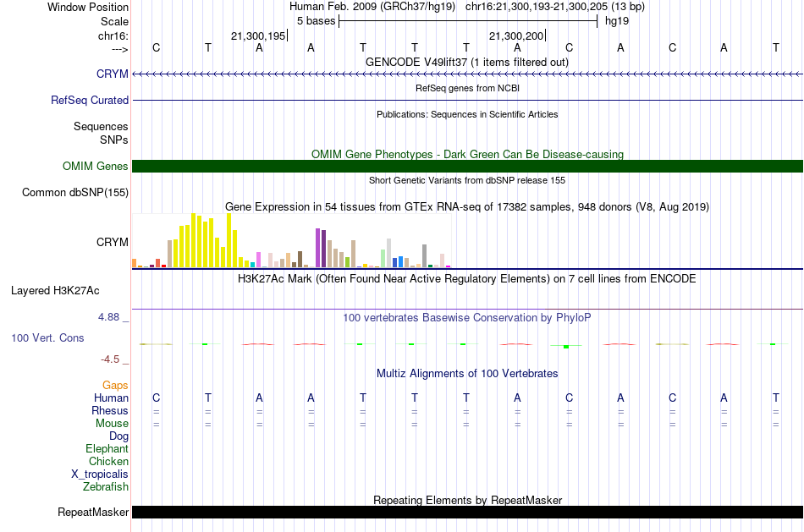Open the RefSeq Curated track label

(x=90, y=100)
